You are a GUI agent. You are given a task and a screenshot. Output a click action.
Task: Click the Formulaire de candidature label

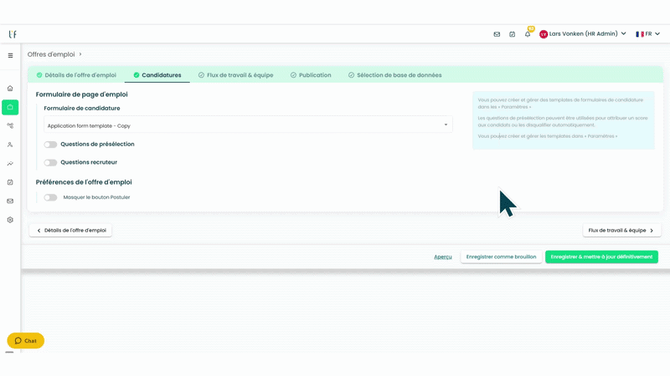(82, 109)
